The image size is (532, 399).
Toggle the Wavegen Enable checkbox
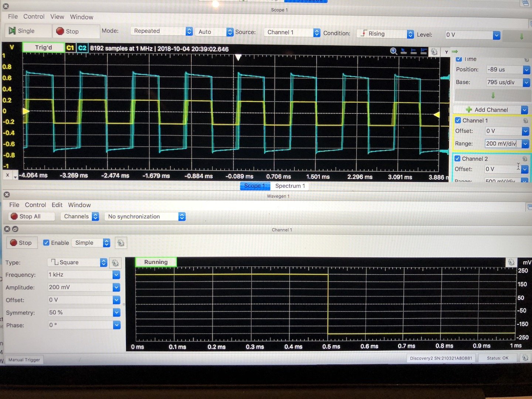coord(46,243)
